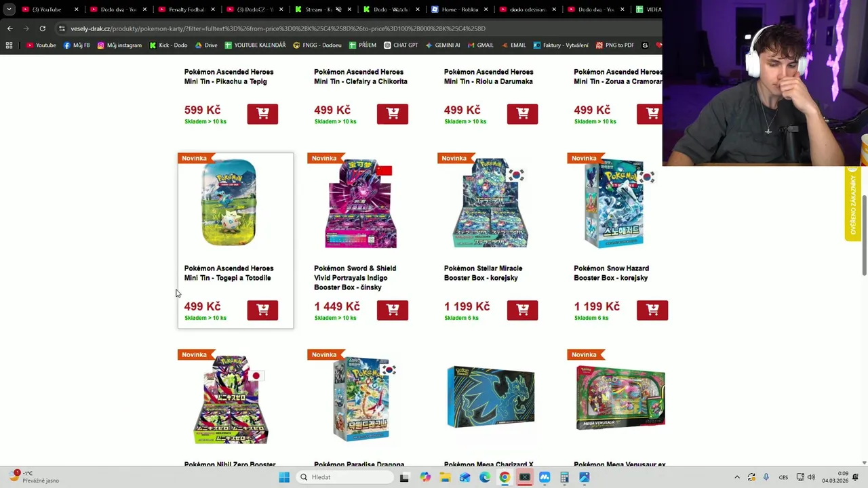Add Togepi a Totodile Mini Tin to cart
This screenshot has height=488, width=868.
[x=262, y=310]
